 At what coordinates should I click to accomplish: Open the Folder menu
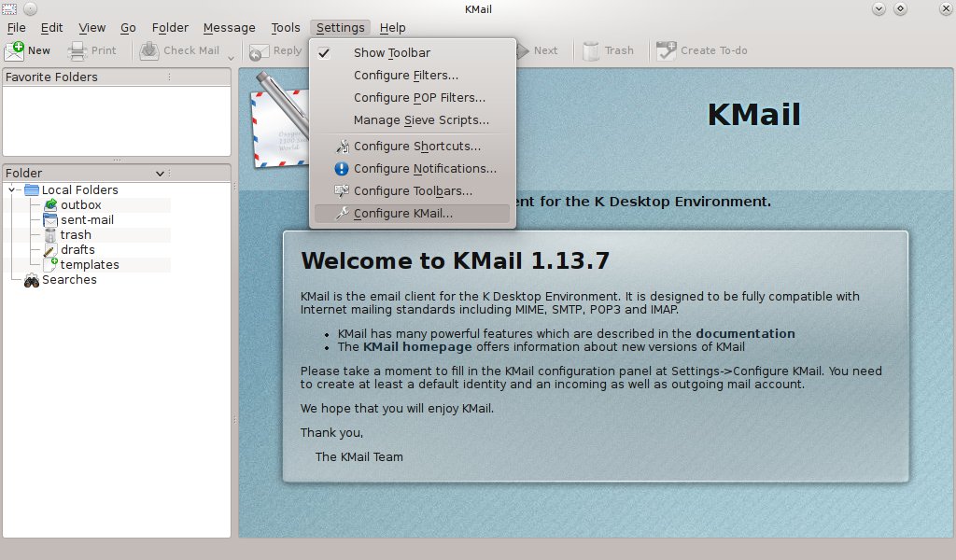(x=170, y=28)
